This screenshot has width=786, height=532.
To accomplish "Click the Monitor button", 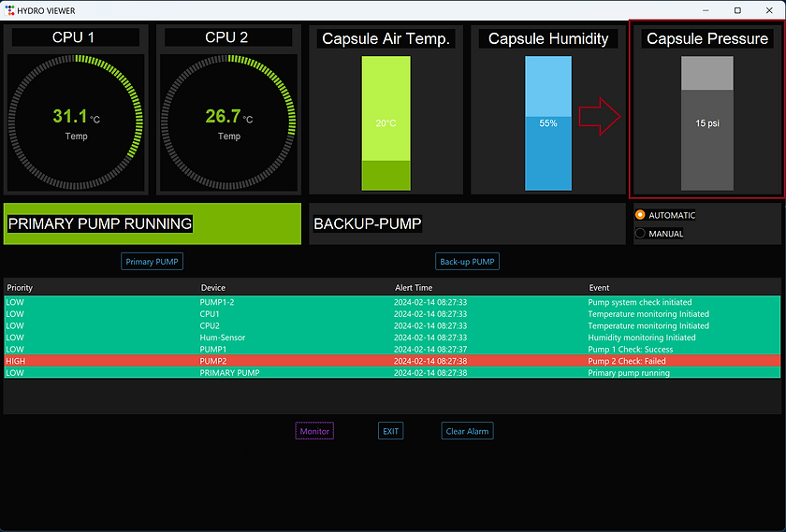I will 314,431.
